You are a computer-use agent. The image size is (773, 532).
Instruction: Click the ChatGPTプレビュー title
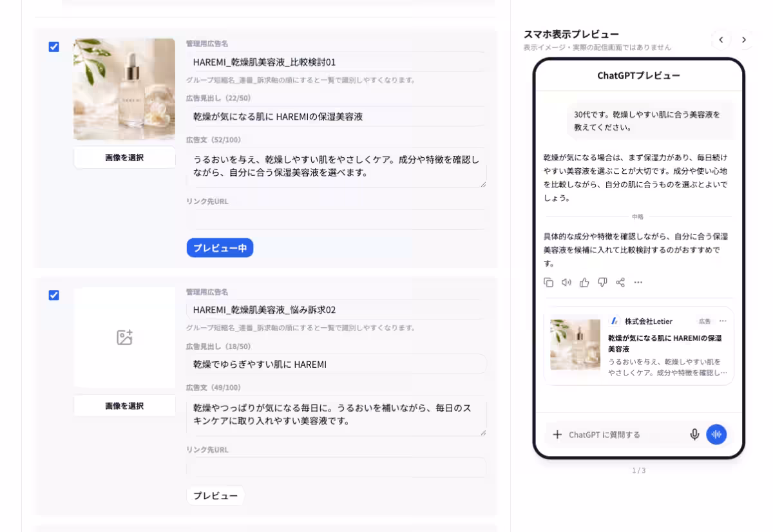pyautogui.click(x=638, y=75)
